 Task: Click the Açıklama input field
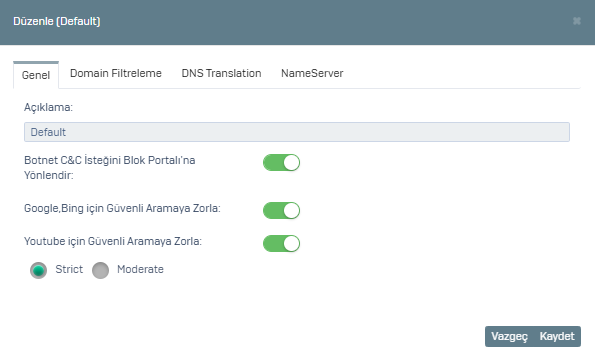[x=297, y=132]
